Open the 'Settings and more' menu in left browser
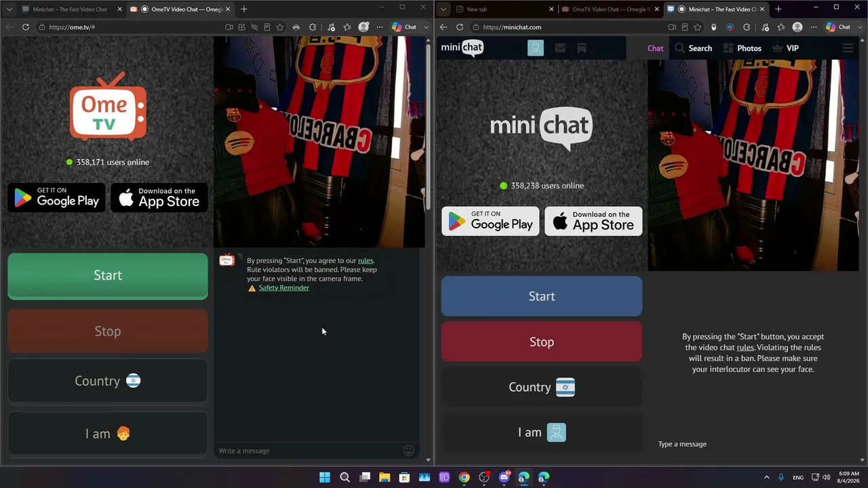The width and height of the screenshot is (868, 488). [380, 27]
